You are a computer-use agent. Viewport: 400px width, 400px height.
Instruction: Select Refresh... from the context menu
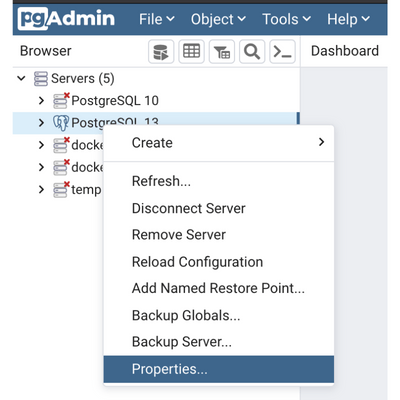(x=219, y=181)
